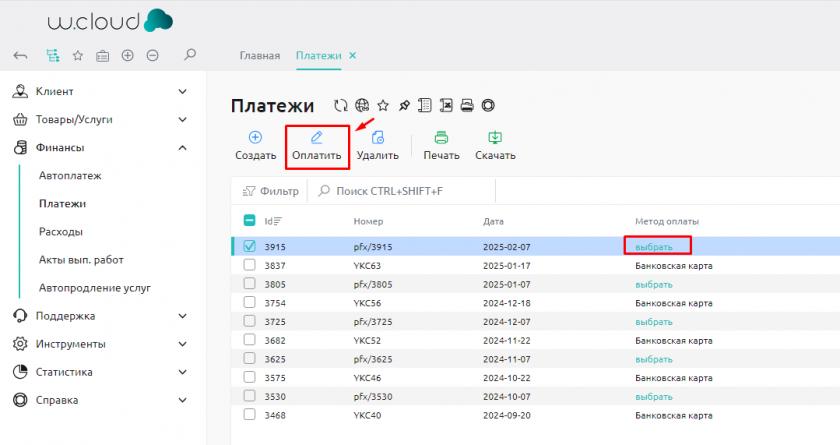
Task: Expand the Поддержка sidebar section
Action: click(182, 316)
